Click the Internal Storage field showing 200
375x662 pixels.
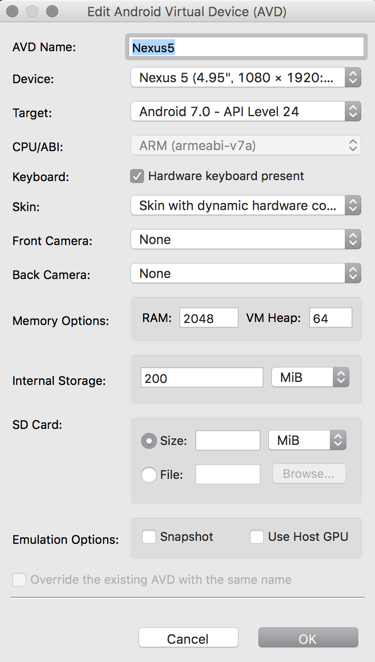pyautogui.click(x=202, y=378)
